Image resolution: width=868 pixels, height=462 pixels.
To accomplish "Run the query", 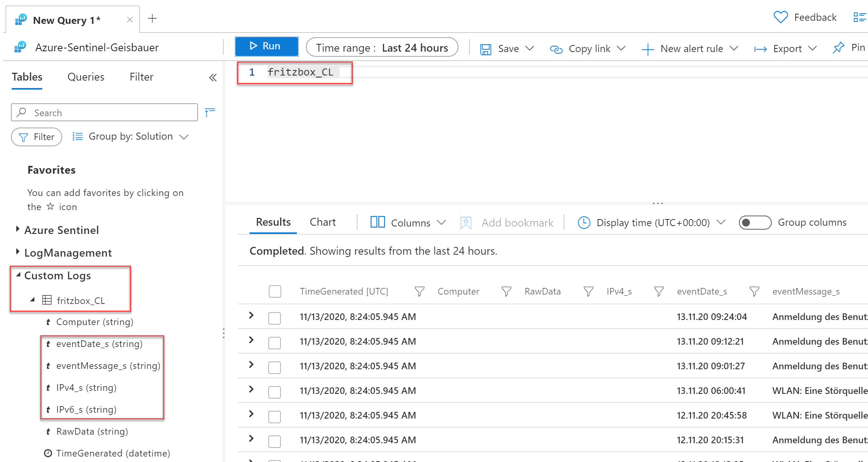I will (x=266, y=46).
